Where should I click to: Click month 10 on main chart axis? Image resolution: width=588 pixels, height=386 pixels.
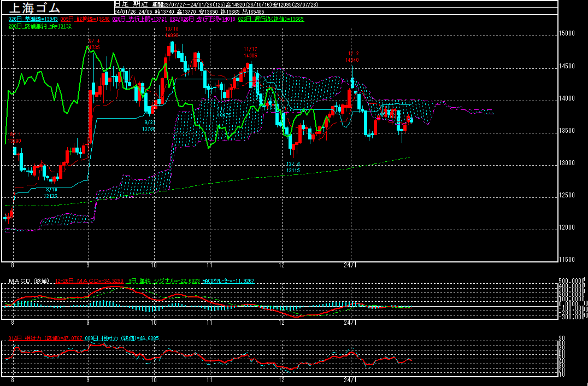[154, 265]
